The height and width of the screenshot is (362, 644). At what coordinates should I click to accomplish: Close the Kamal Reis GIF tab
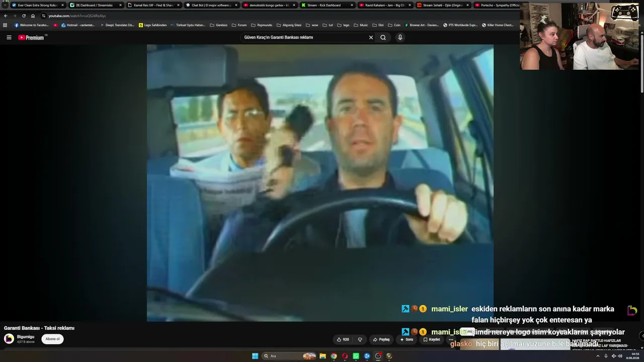click(x=178, y=5)
